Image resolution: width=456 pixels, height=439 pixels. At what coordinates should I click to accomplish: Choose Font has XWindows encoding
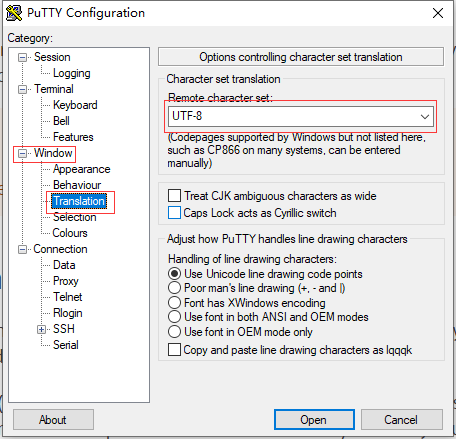(x=174, y=303)
